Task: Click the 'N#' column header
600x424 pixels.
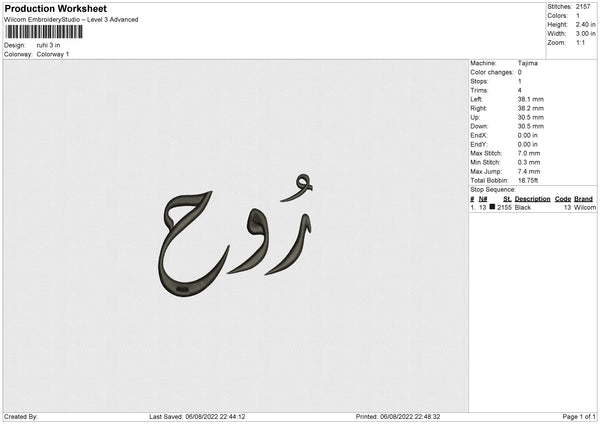Action: (483, 199)
